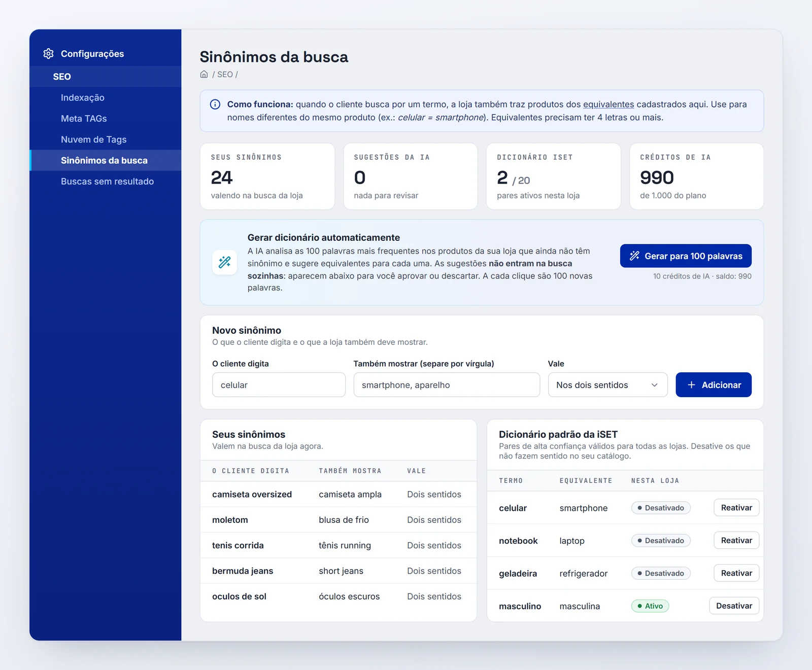This screenshot has width=812, height=670.
Task: Click the 'refrigerador' equivalent cell
Action: (584, 574)
